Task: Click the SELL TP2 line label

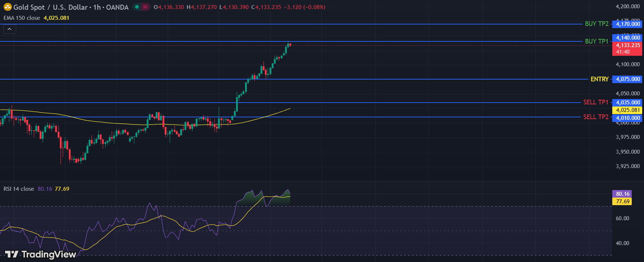Action: [595, 117]
